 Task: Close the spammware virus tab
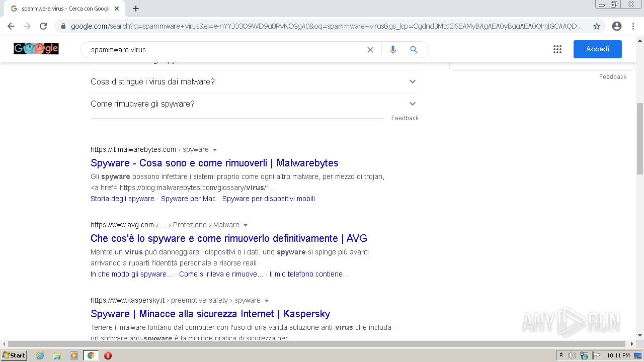(x=117, y=9)
